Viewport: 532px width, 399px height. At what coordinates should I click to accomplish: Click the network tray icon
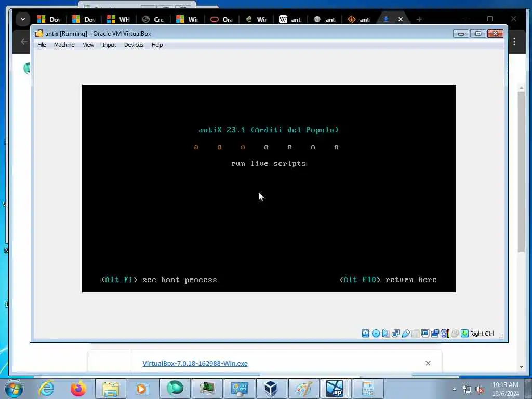point(467,389)
